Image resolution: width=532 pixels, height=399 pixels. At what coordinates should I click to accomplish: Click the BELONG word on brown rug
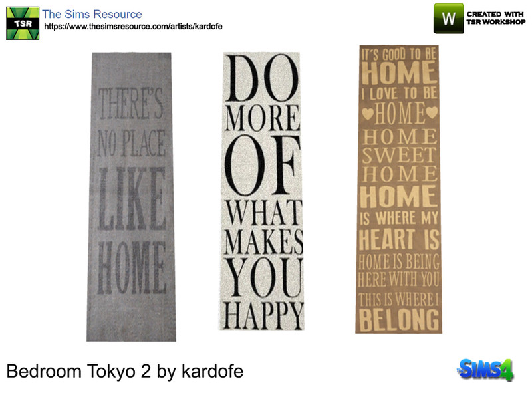click(399, 319)
